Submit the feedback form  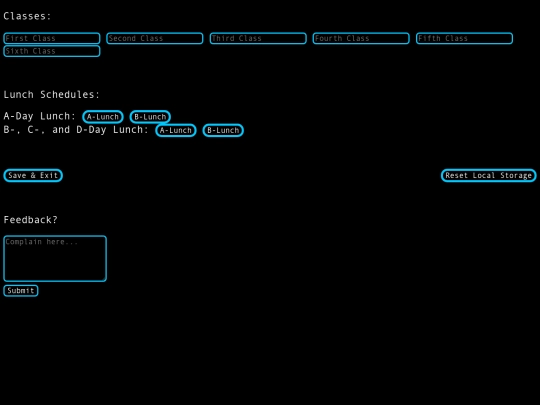click(x=21, y=291)
